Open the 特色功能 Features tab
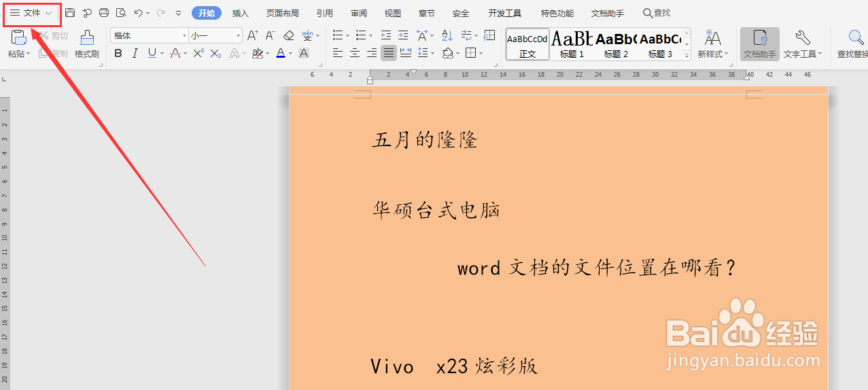The height and width of the screenshot is (390, 868). 557,13
